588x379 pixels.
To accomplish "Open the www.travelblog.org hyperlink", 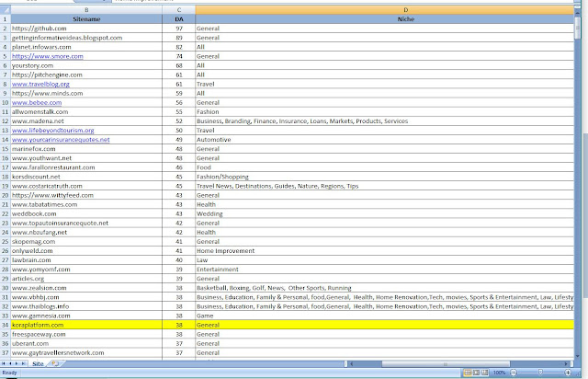I will (x=40, y=84).
